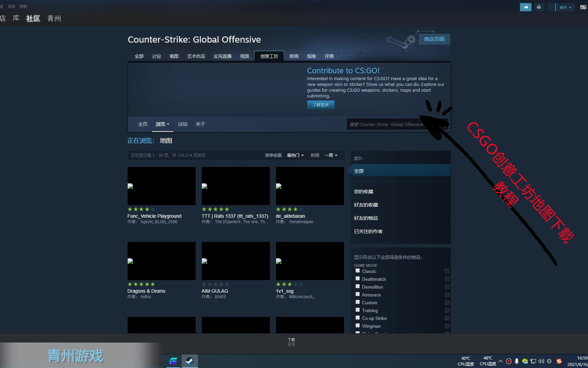This screenshot has width=588, height=368.
Task: Open the 实况直播 broadcasts tab
Action: point(222,56)
